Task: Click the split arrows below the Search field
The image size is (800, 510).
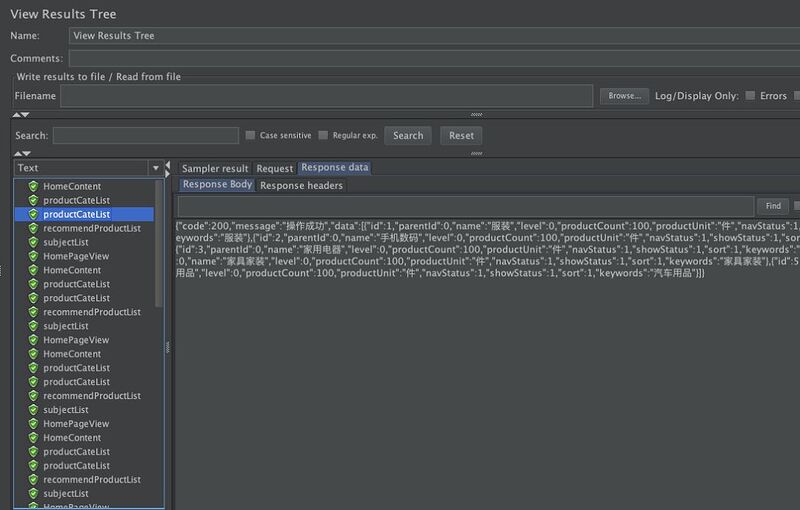Action: tap(22, 153)
